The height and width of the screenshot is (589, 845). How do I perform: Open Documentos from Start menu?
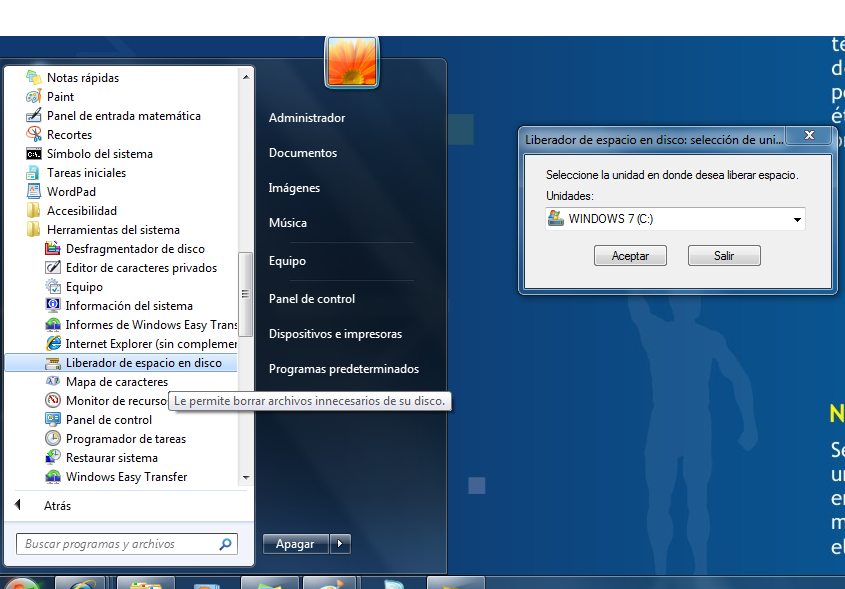[x=303, y=153]
